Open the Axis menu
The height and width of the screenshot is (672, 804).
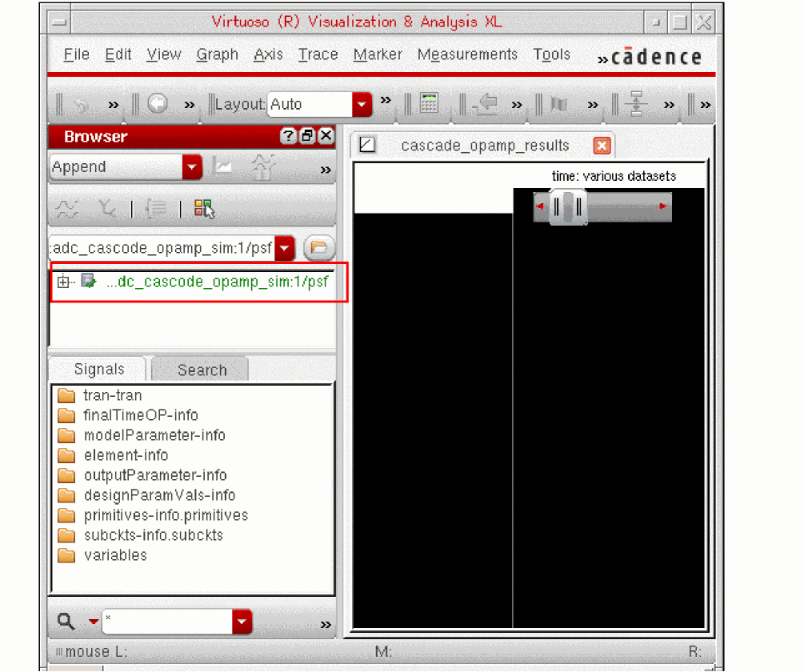[268, 54]
